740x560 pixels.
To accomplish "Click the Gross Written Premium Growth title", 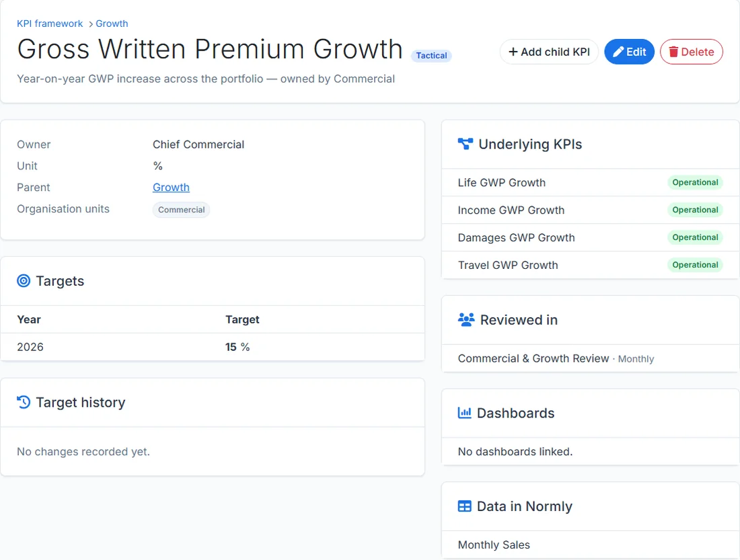I will click(209, 48).
